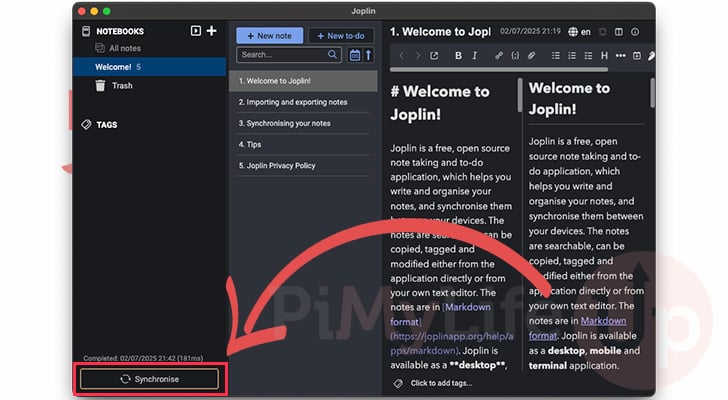
Task: Click horizontal scrollbar under editor toolbar
Action: [x=499, y=70]
